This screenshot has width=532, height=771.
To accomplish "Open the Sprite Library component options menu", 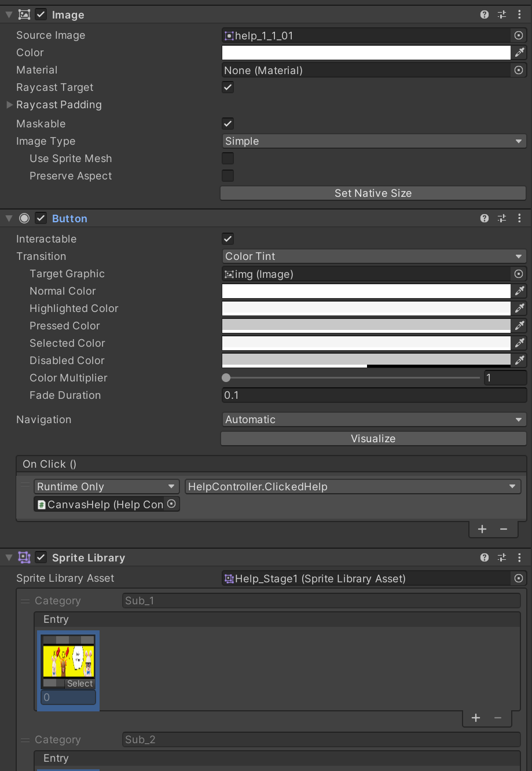I will click(519, 557).
